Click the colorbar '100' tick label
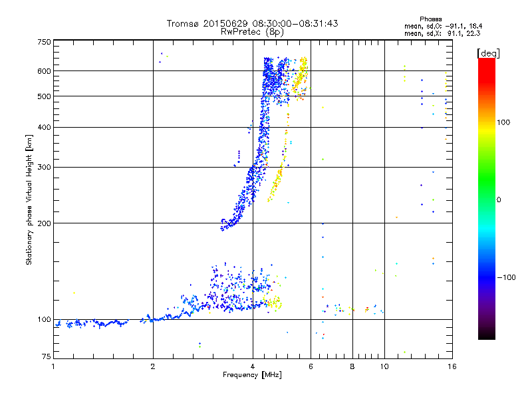532x399 pixels. click(x=503, y=122)
